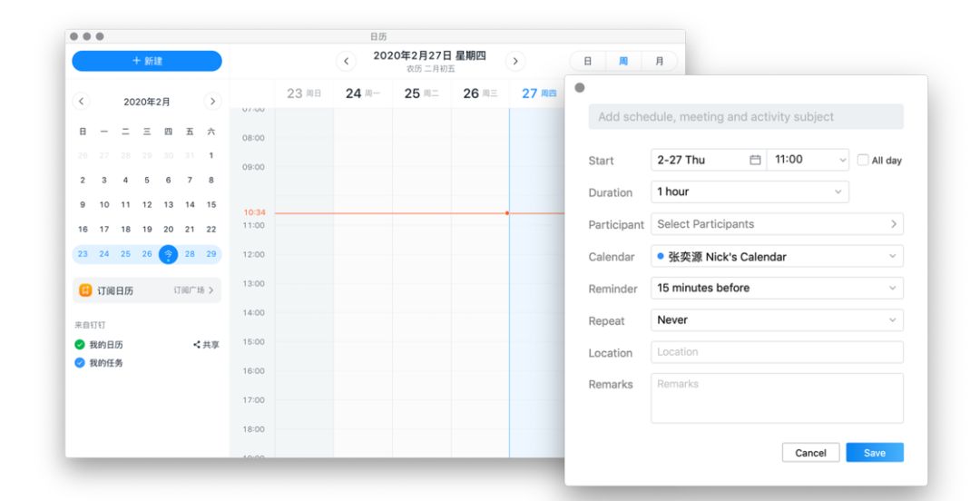Screen dimensions: 980x501
Task: Toggle the green 我的日历 calendar checkbox
Action: 80,345
